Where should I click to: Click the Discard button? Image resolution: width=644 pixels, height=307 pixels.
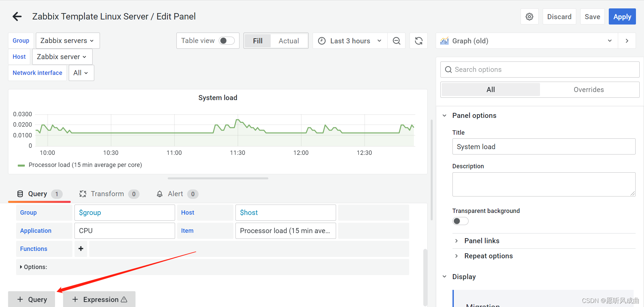(559, 16)
